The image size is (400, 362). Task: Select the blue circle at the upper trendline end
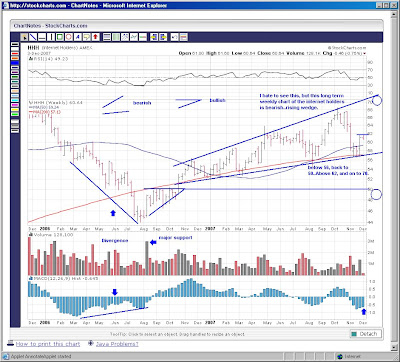tap(377, 100)
